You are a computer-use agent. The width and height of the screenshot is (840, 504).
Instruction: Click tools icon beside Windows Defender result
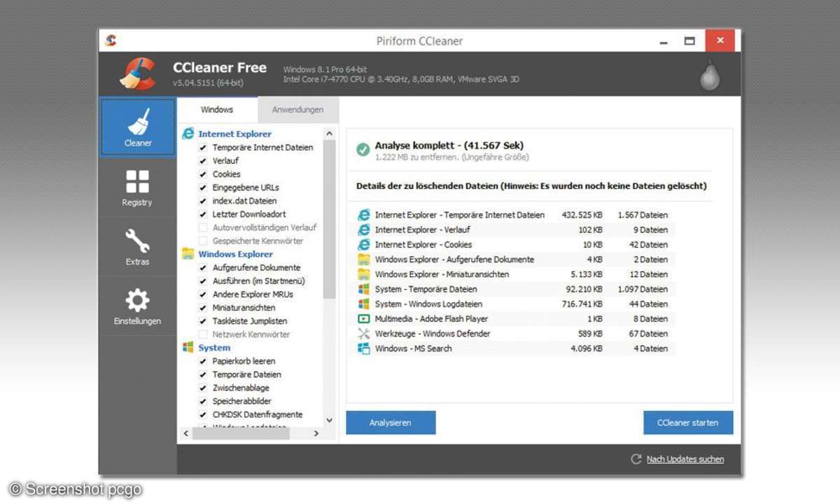[x=364, y=333]
